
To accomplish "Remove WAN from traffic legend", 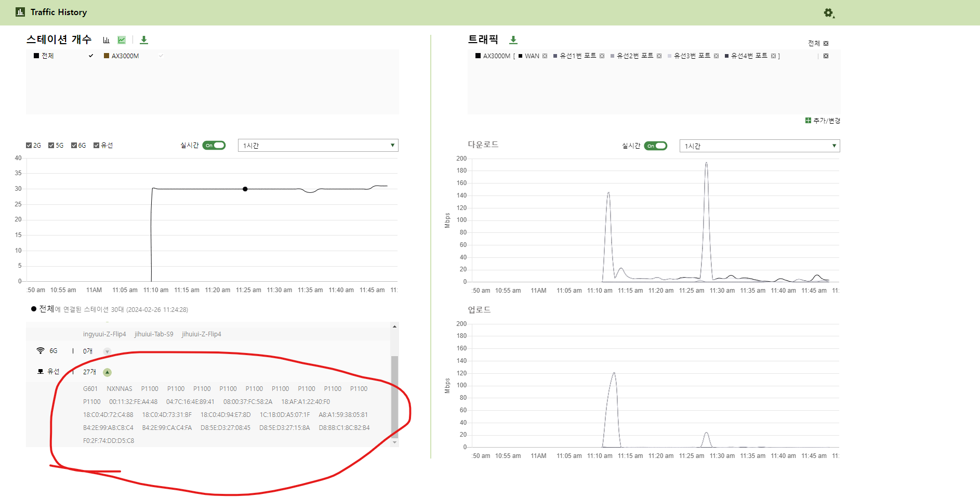I will click(x=545, y=56).
